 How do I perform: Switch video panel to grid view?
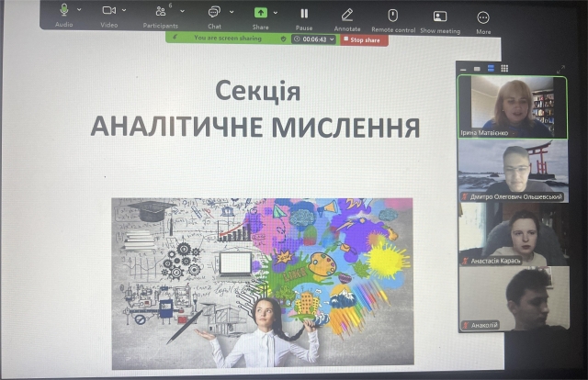(504, 68)
